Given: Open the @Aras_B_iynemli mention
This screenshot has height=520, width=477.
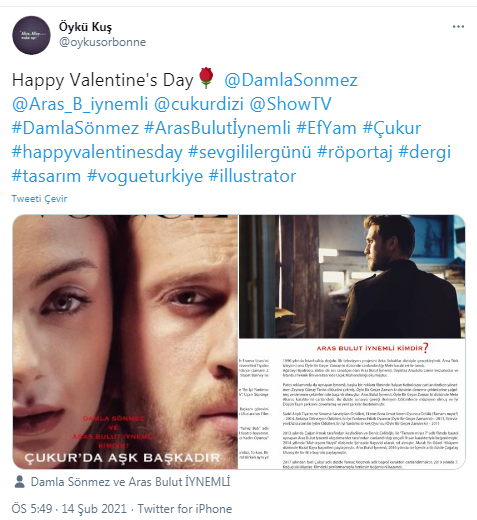Looking at the screenshot, I should click(80, 104).
